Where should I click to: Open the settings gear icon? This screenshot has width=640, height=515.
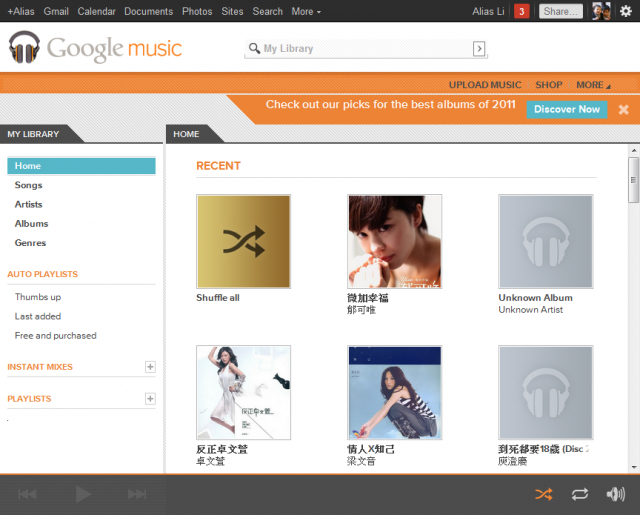click(x=626, y=11)
